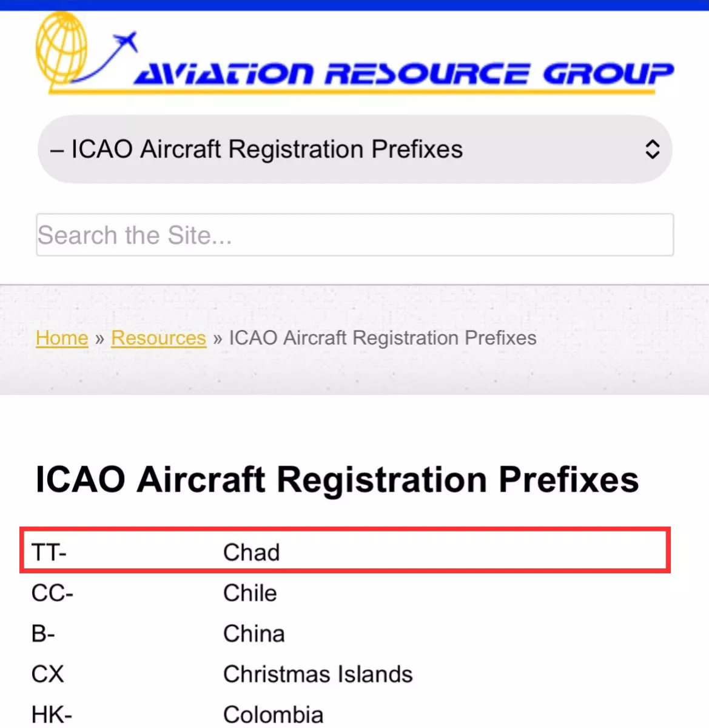
Task: Click the B- prefix for China
Action: tap(43, 634)
